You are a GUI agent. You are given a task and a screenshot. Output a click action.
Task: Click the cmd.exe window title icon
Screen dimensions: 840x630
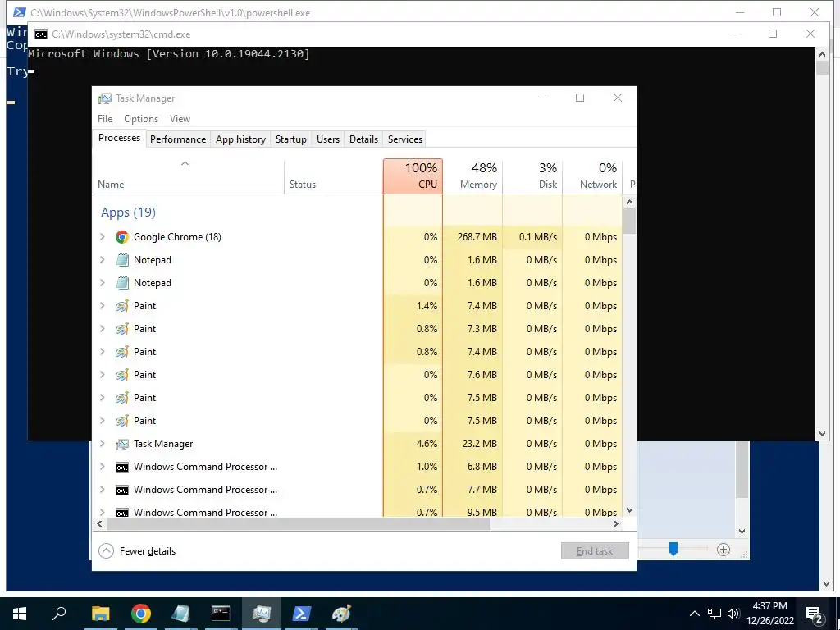click(41, 34)
